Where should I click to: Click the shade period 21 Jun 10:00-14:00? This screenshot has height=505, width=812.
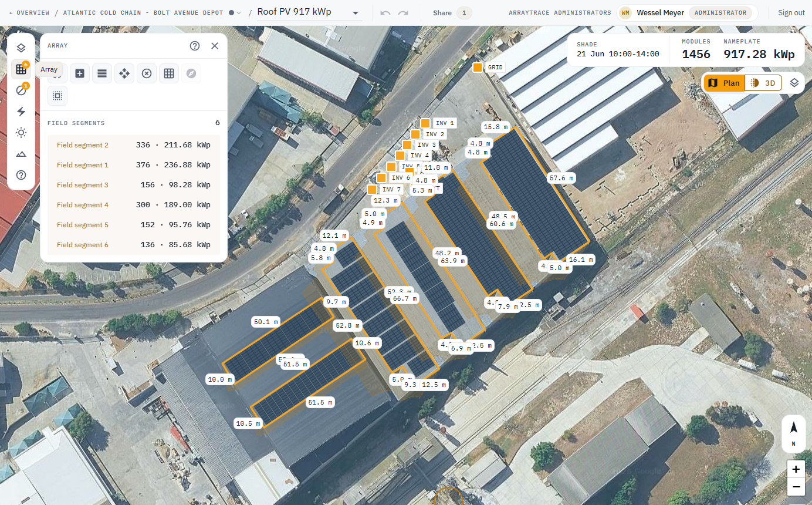pos(618,54)
